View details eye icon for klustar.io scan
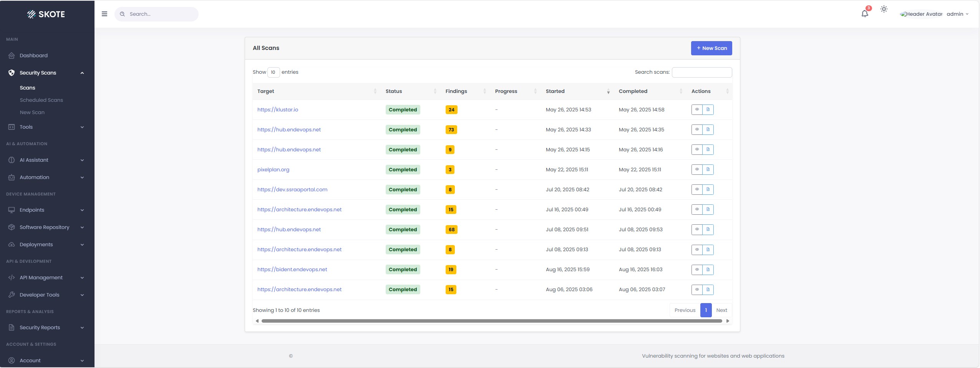 697,109
